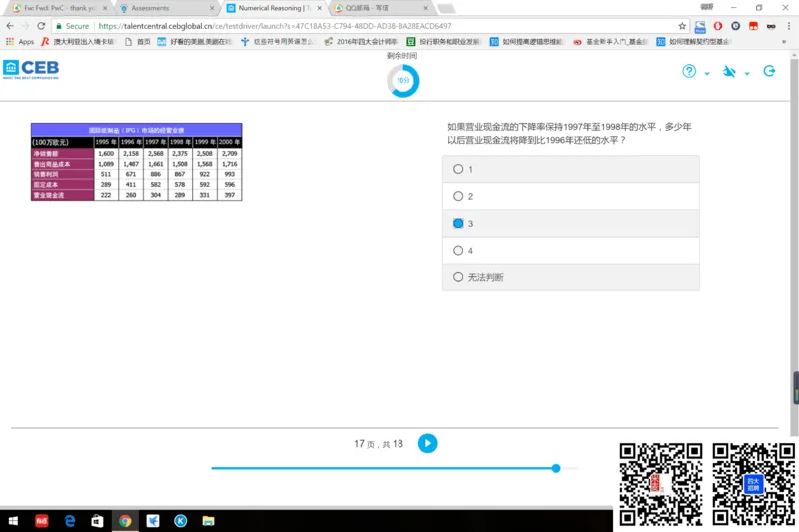The width and height of the screenshot is (799, 532).
Task: Close the QQ邮箱 browser tab
Action: pos(426,8)
